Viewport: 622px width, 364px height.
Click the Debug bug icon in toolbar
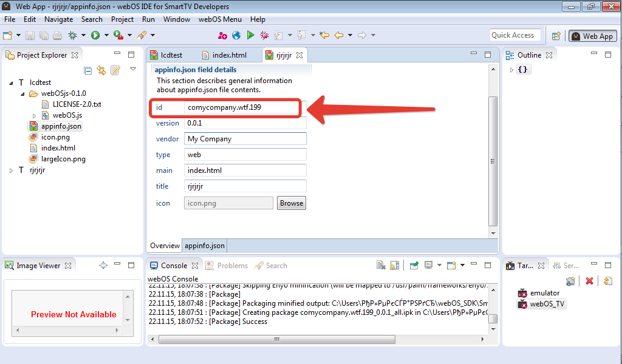72,36
